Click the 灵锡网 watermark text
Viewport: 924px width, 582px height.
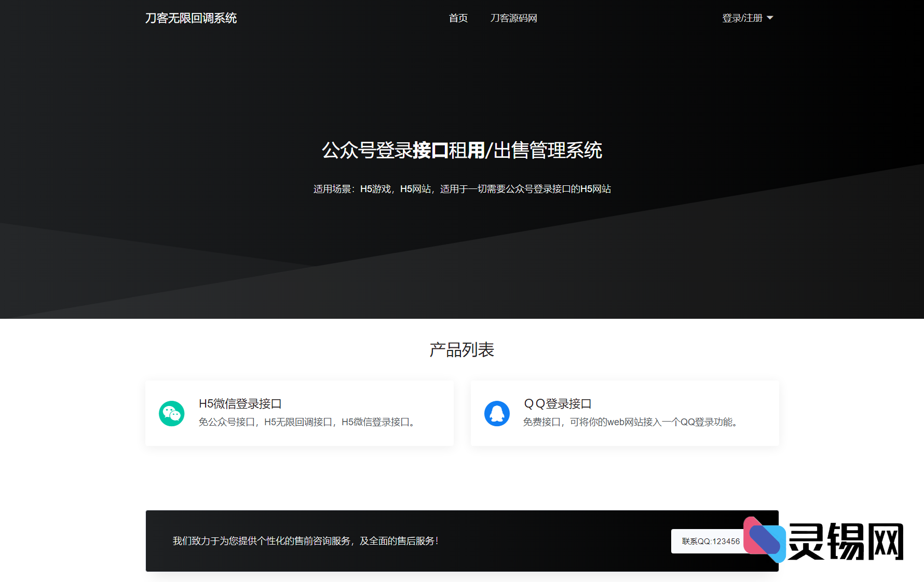(847, 541)
